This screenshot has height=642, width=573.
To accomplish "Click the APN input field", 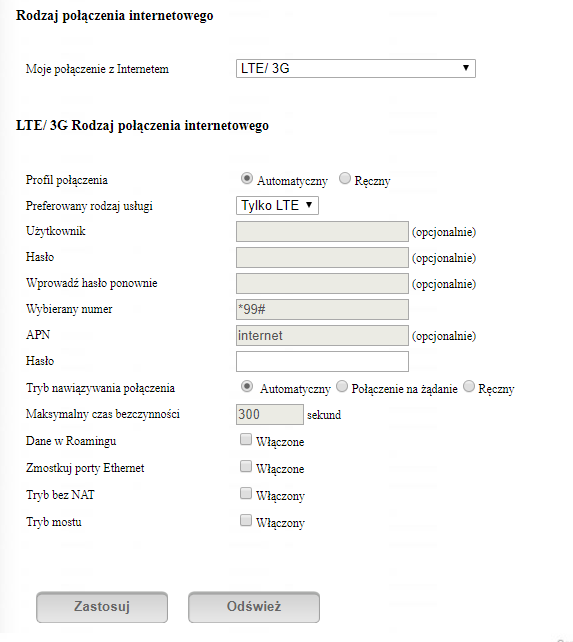I will 322,336.
